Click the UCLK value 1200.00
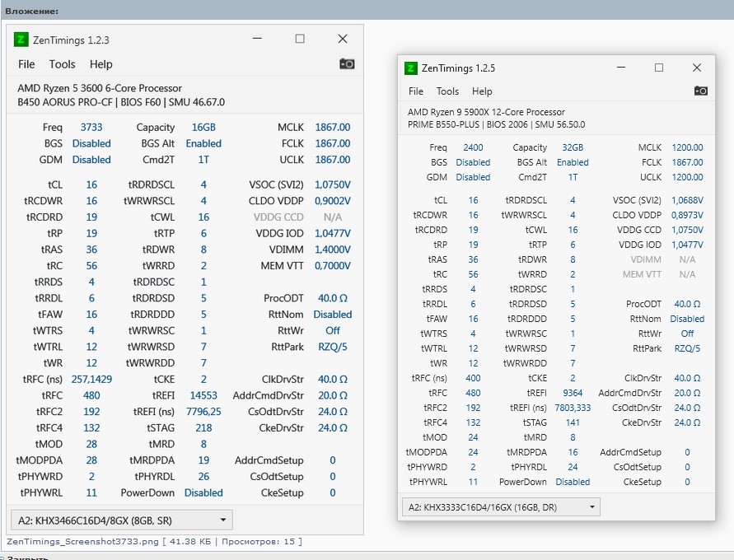Screen dimensions: 734x560 tap(687, 177)
